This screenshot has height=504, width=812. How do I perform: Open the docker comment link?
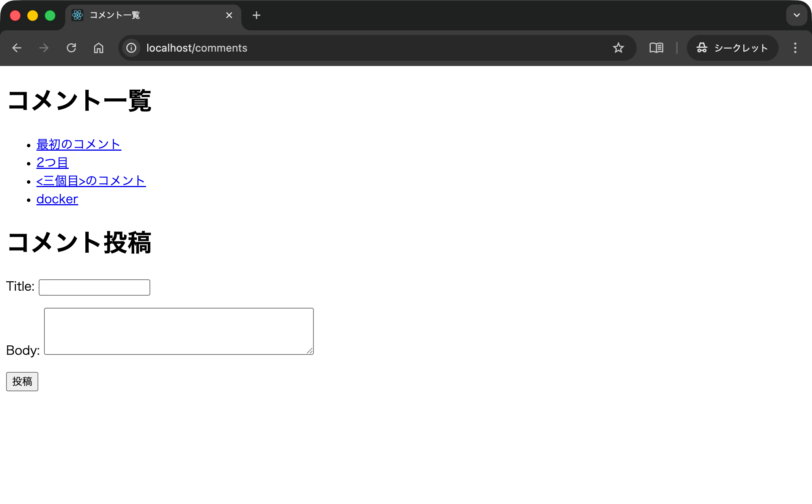point(57,199)
